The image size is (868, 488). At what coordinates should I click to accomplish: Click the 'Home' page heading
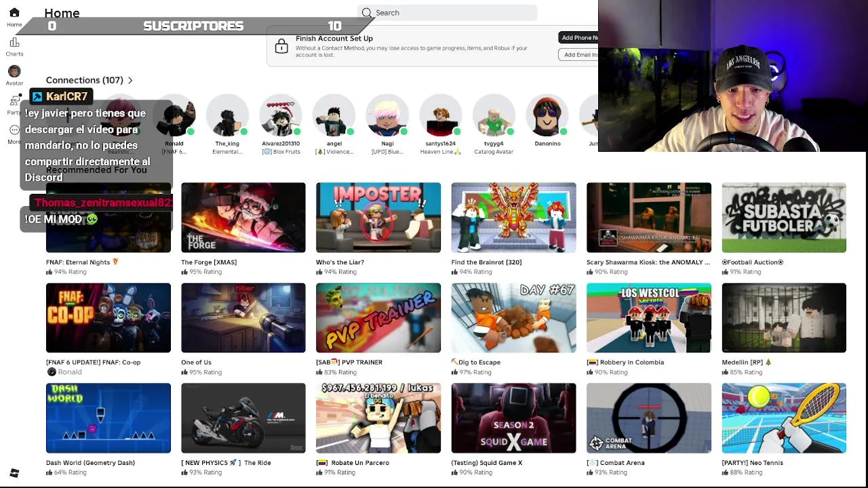[x=62, y=13]
